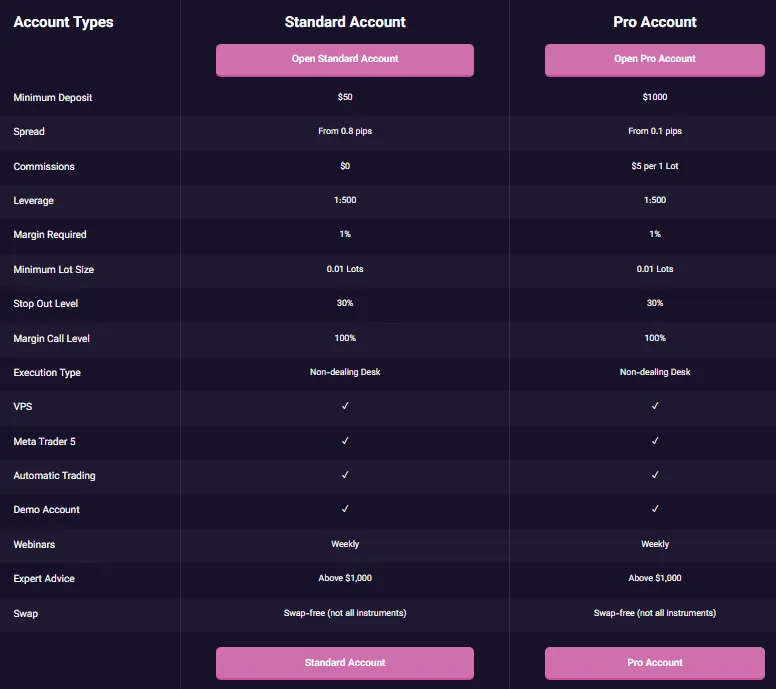Click the Pro spread From 0.1 pips value
This screenshot has width=776, height=689.
pyautogui.click(x=655, y=132)
